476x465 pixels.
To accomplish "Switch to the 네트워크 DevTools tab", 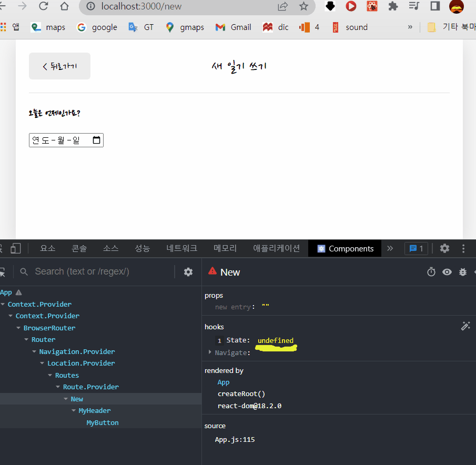I will pos(181,248).
